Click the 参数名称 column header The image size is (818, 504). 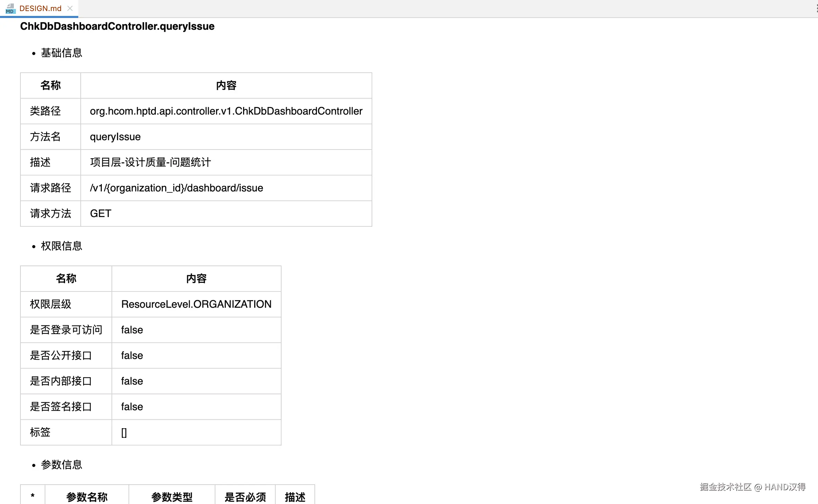87,497
